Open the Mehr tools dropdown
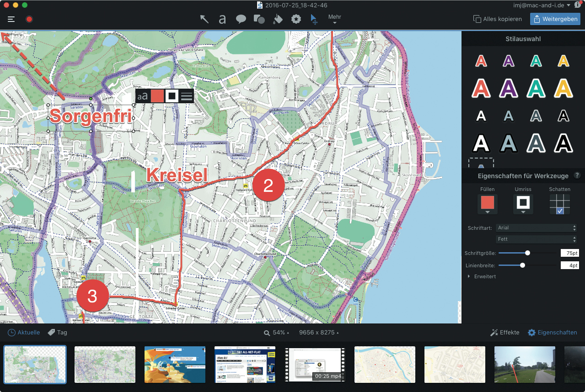 [335, 19]
